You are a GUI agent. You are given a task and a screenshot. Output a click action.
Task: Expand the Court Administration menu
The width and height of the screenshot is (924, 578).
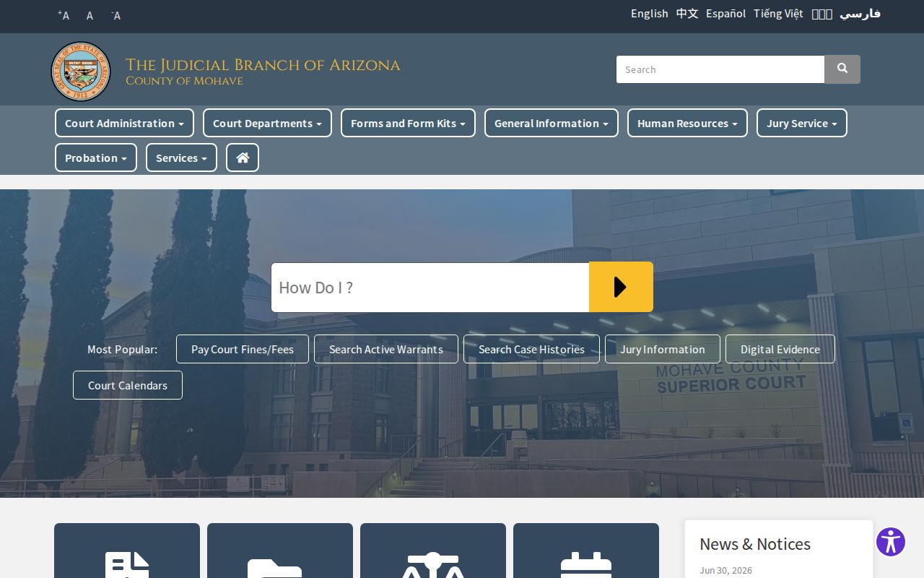(x=124, y=123)
